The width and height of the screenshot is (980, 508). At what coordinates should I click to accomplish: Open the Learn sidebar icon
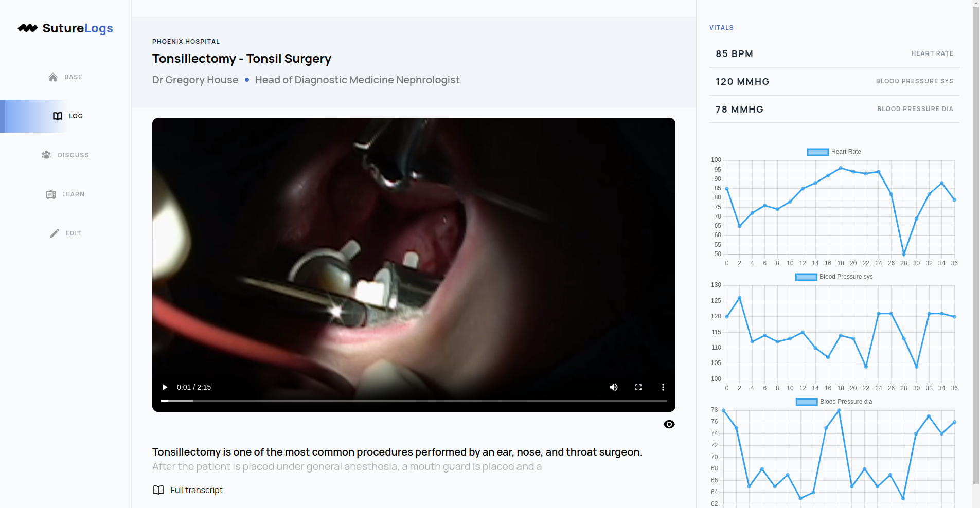click(51, 194)
